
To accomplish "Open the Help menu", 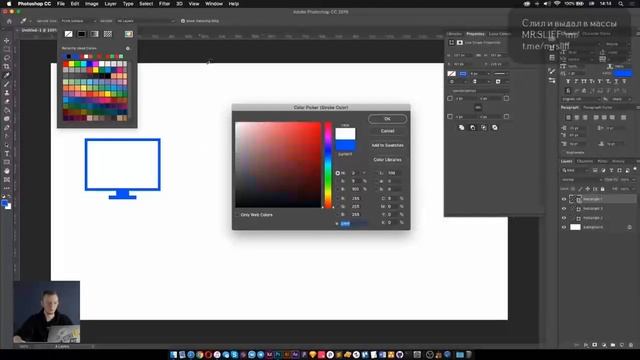I will coord(233,4).
